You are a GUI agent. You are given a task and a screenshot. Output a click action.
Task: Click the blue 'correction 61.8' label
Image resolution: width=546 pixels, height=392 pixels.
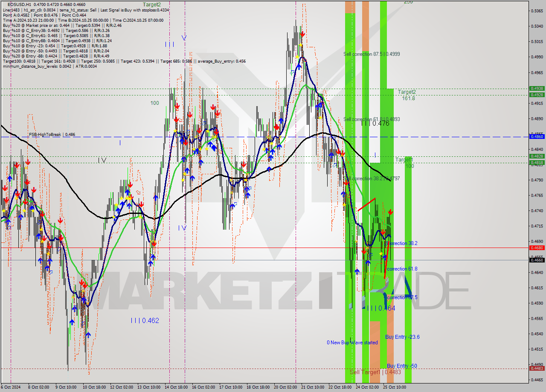[402, 269]
